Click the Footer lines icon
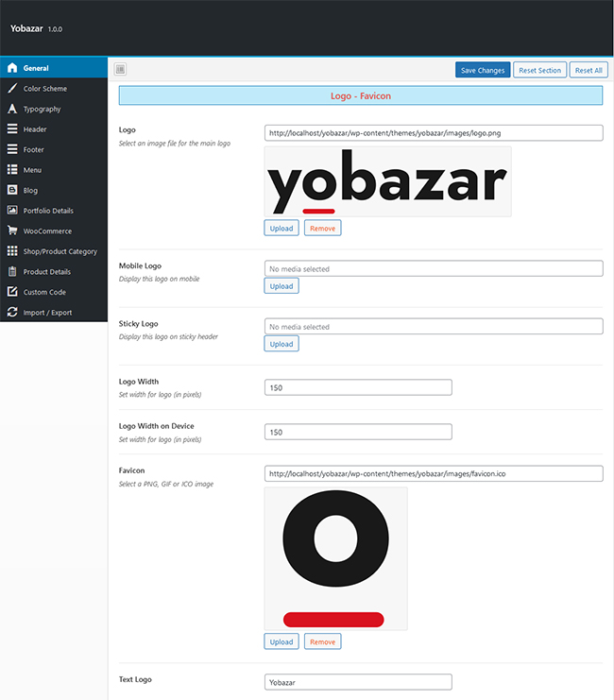This screenshot has width=614, height=700. tap(12, 149)
